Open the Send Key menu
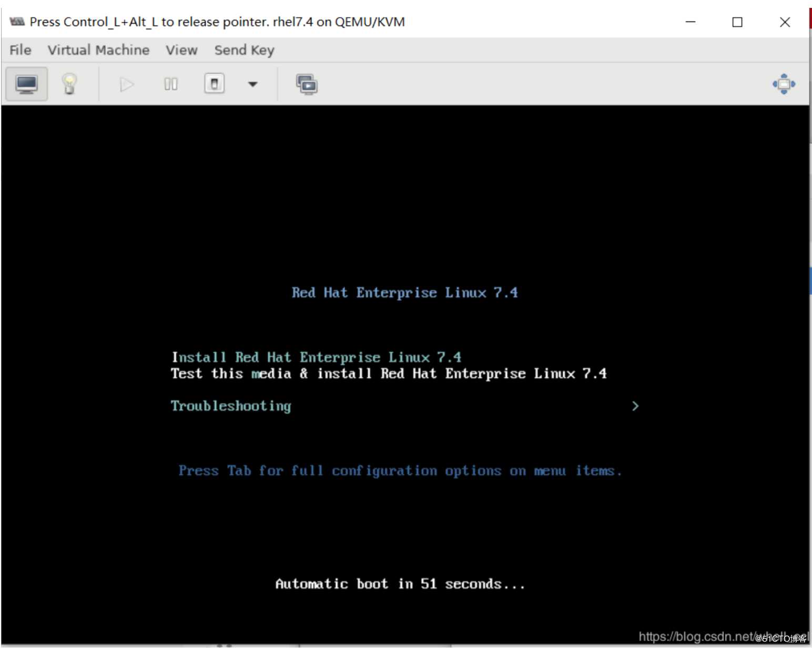 click(x=245, y=50)
